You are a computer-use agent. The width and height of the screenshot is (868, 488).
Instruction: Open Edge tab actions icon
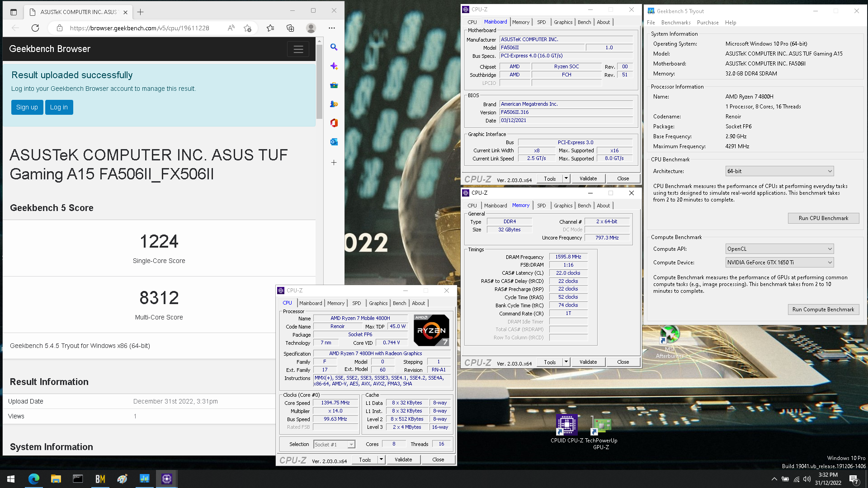click(x=14, y=12)
